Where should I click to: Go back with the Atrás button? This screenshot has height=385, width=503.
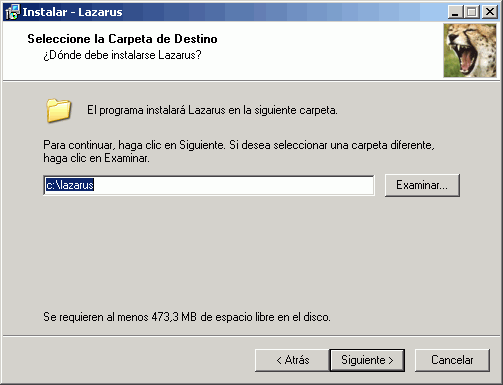coord(292,360)
